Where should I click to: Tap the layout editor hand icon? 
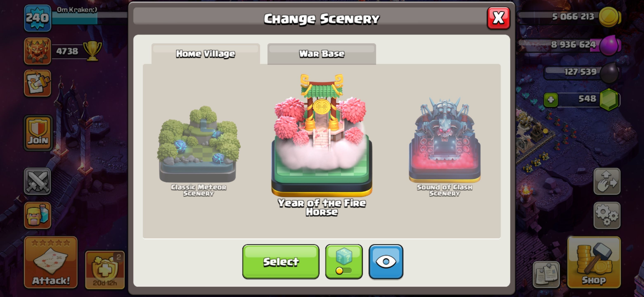[607, 181]
